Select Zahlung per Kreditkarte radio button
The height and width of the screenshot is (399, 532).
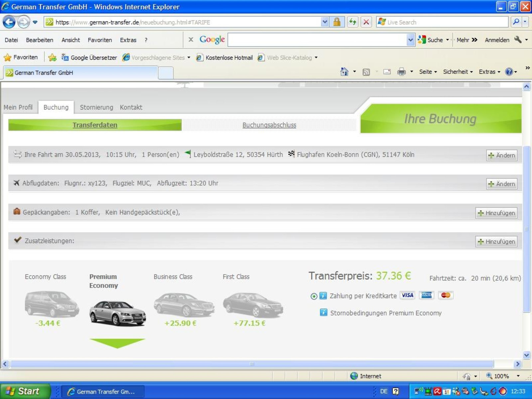[x=314, y=296]
